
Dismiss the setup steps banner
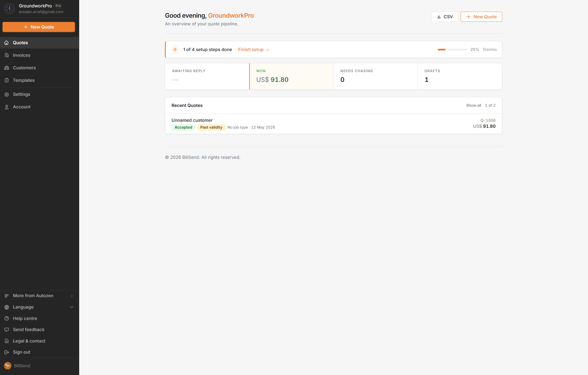coord(490,50)
